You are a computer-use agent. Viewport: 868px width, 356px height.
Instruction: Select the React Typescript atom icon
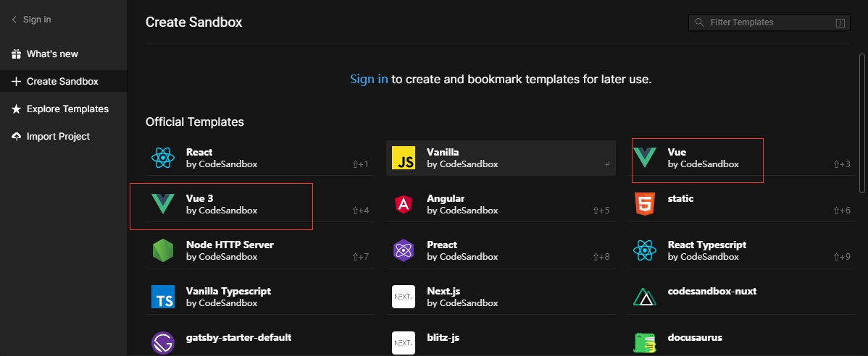click(x=644, y=250)
